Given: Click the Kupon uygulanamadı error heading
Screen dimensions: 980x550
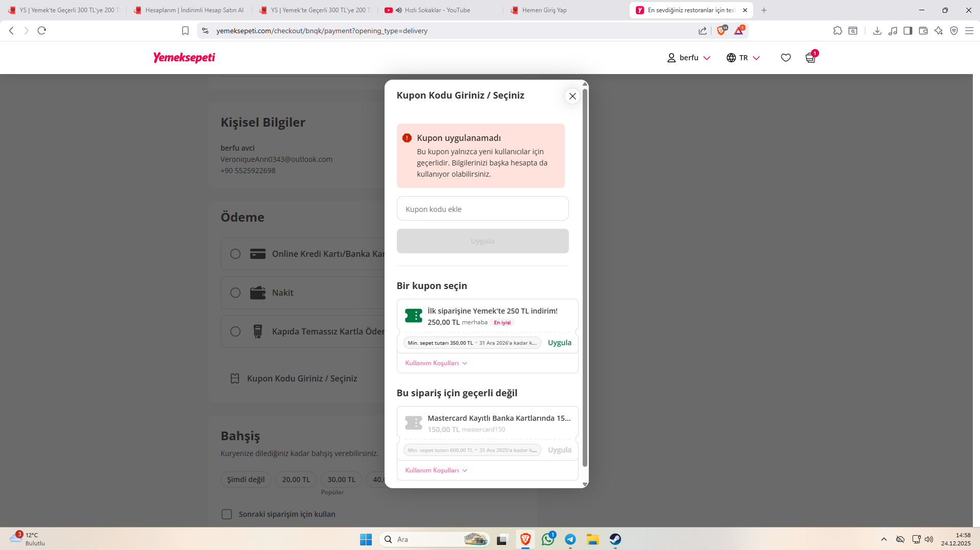Looking at the screenshot, I should click(459, 138).
